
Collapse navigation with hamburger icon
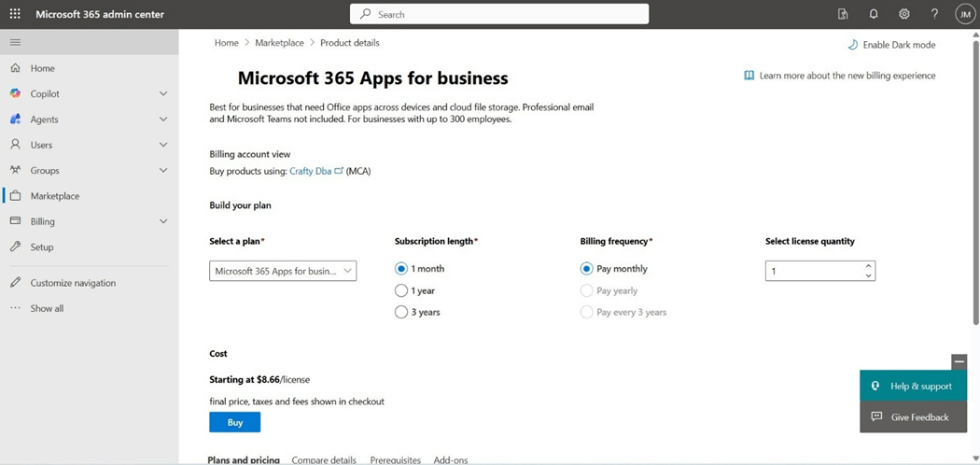point(15,42)
